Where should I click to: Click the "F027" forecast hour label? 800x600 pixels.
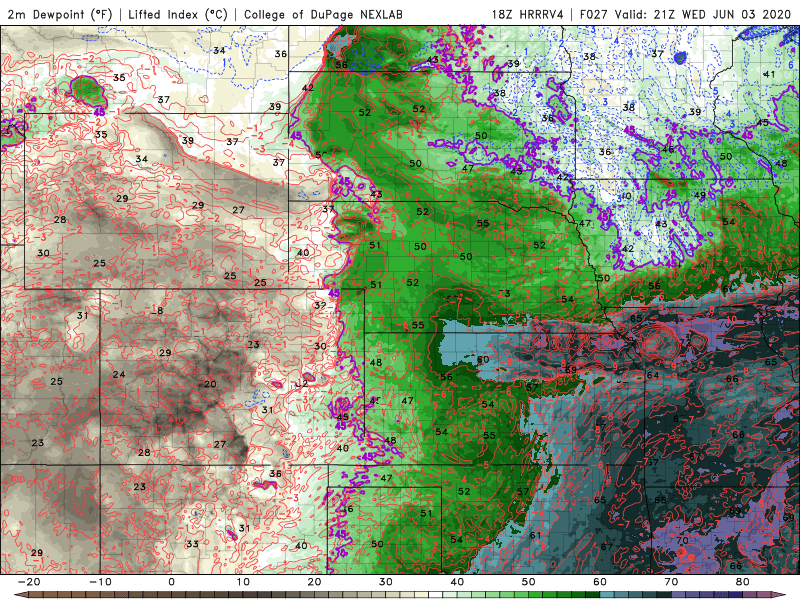(x=594, y=14)
